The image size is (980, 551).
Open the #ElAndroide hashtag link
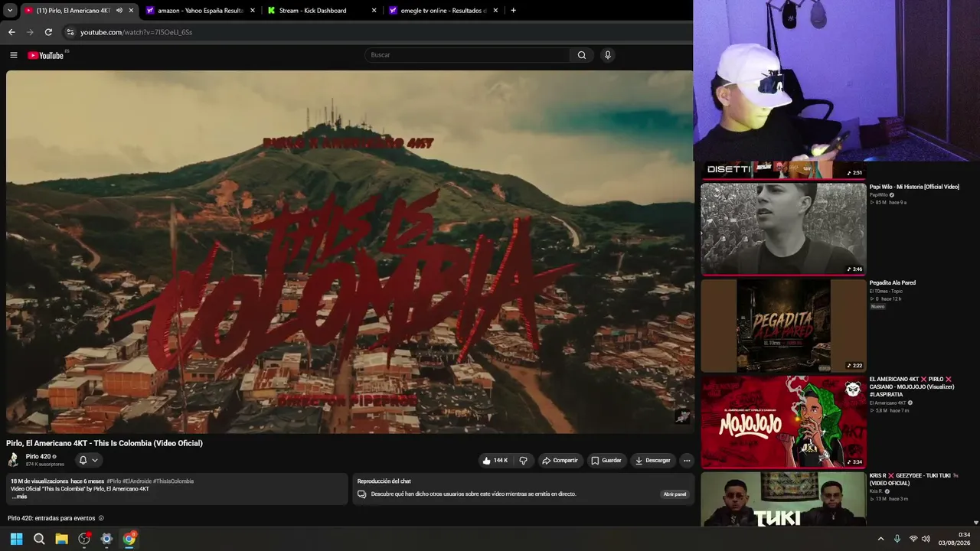(x=137, y=481)
